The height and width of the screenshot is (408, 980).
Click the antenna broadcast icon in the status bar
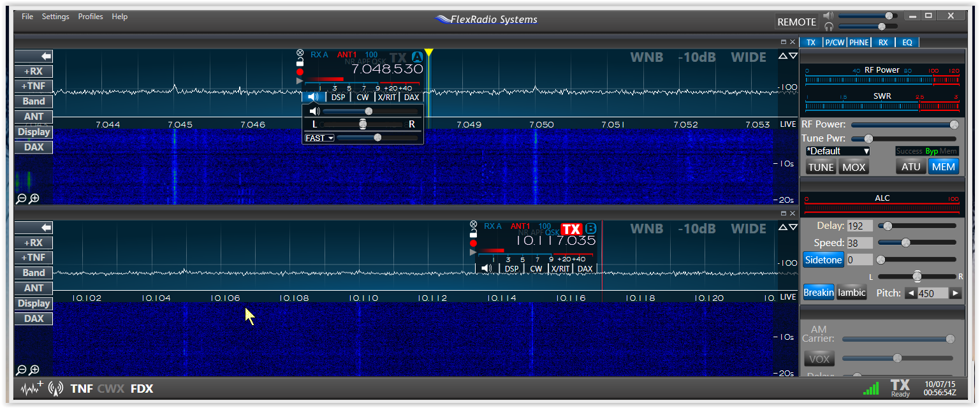[x=56, y=388]
